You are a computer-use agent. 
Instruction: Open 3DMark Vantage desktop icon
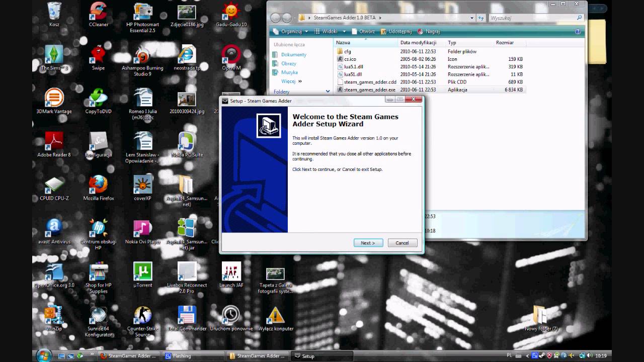pyautogui.click(x=54, y=101)
